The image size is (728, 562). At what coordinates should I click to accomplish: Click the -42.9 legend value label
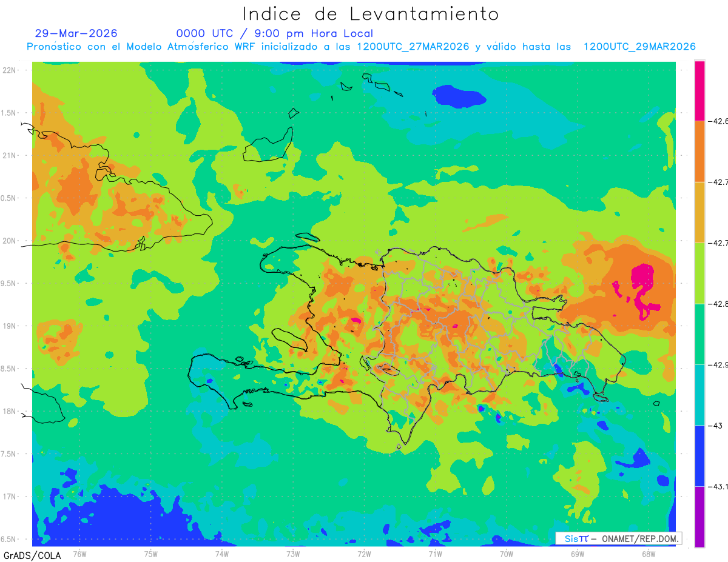[x=718, y=364]
